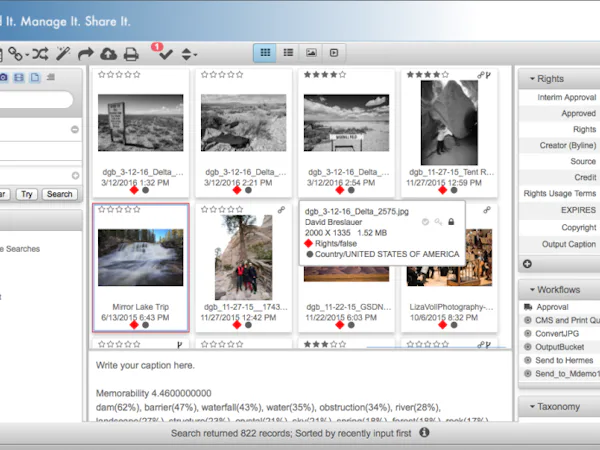Image resolution: width=600 pixels, height=450 pixels.
Task: Select the Tent Rocks slot canyon thumbnail
Action: (449, 123)
